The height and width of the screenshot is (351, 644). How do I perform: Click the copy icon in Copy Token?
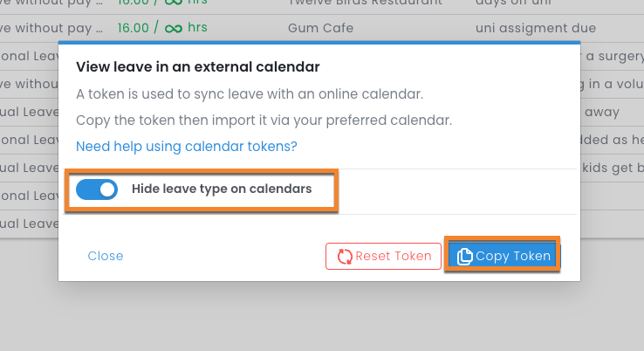pyautogui.click(x=465, y=256)
